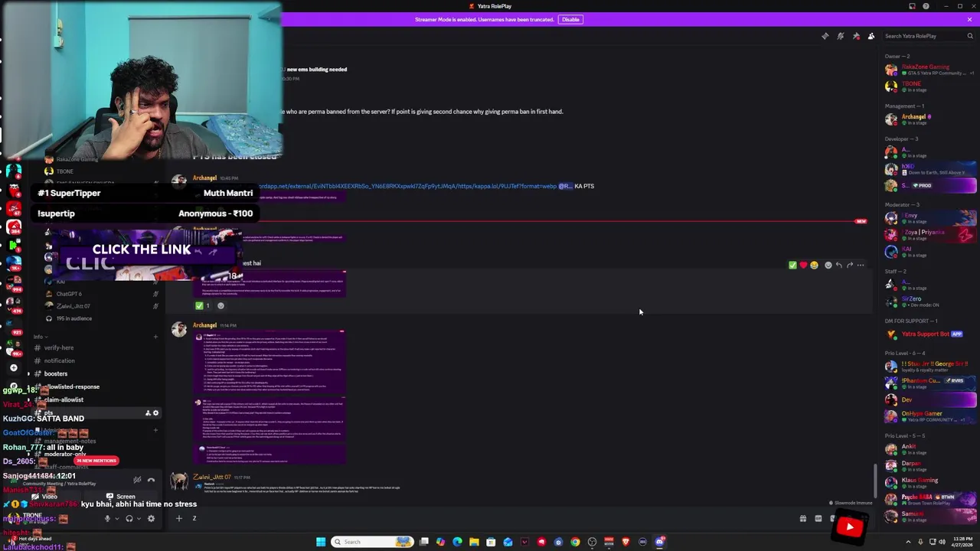Show the 195 in audience list

click(x=74, y=318)
